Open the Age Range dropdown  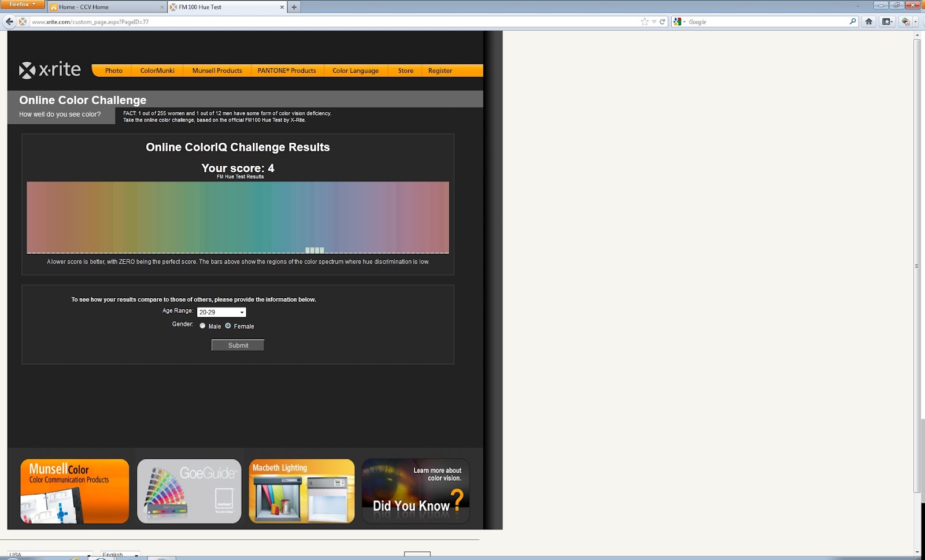coord(221,312)
